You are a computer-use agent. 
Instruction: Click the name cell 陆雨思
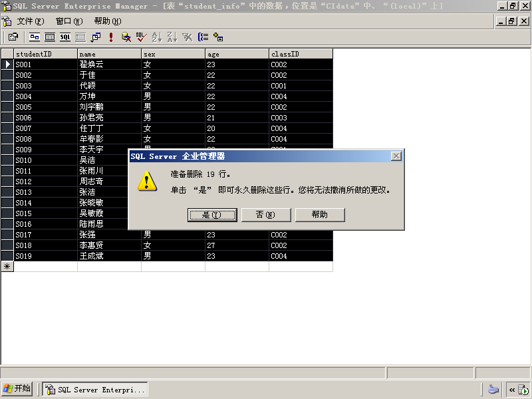(x=103, y=224)
